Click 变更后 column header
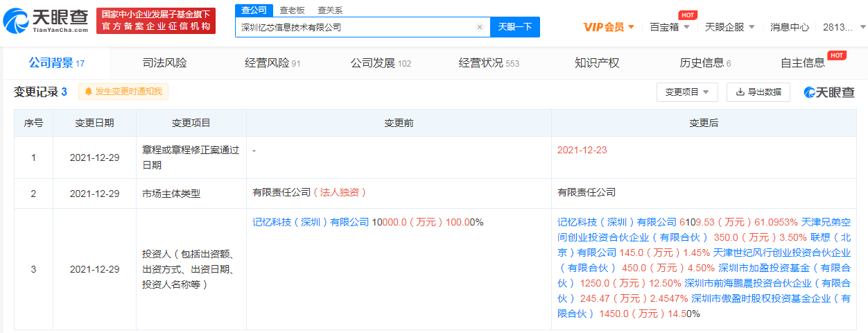The width and height of the screenshot is (868, 333). [704, 123]
